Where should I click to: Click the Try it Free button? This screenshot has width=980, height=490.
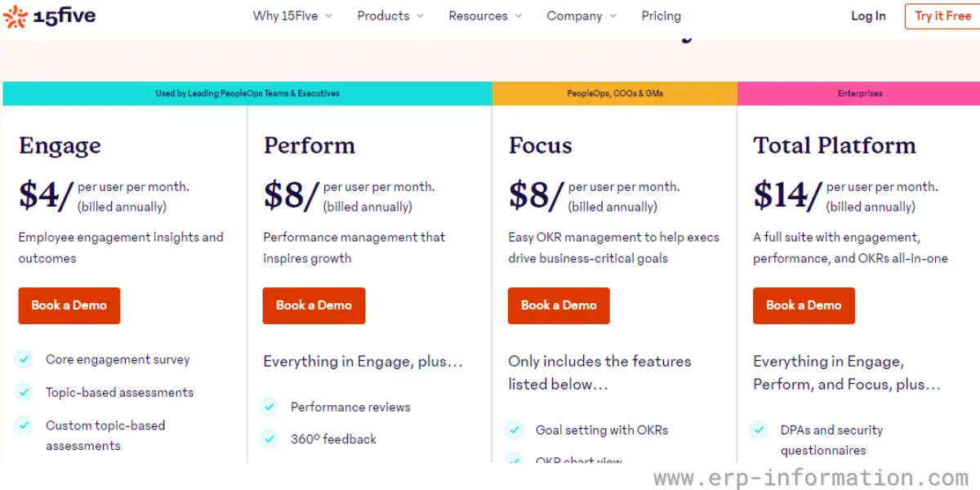[x=942, y=16]
